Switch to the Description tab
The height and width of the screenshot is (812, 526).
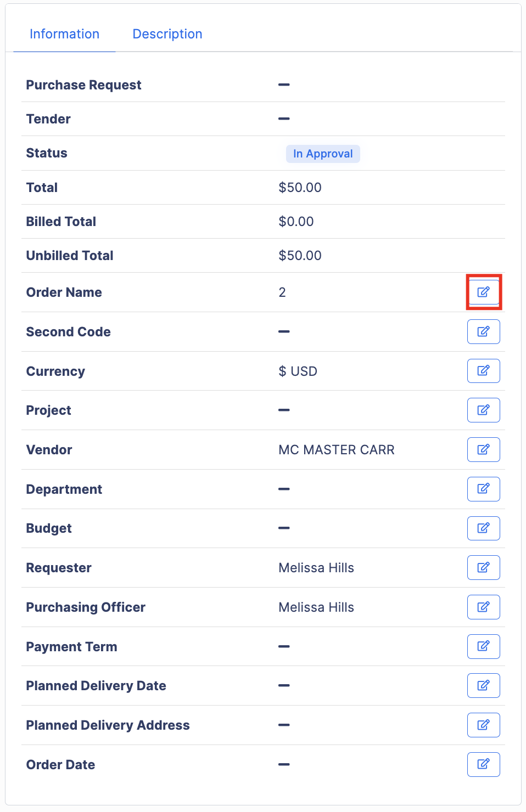167,34
